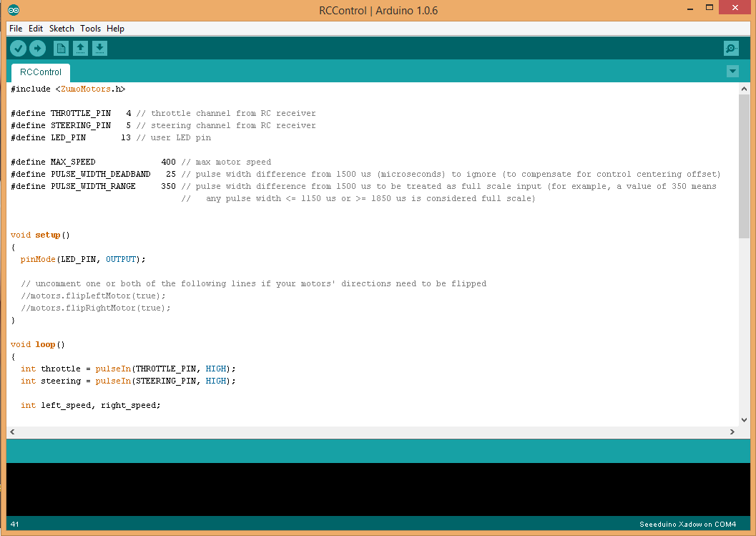Click the ZumoMotors include text
Screen dimensions: 756x536
(85, 89)
